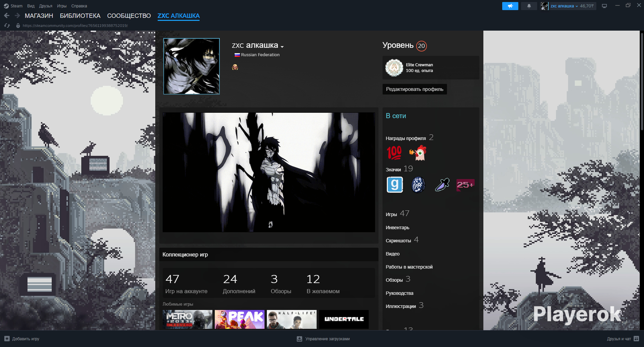Click the page's vertical scrollbar
This screenshot has height=347, width=644.
point(642,82)
